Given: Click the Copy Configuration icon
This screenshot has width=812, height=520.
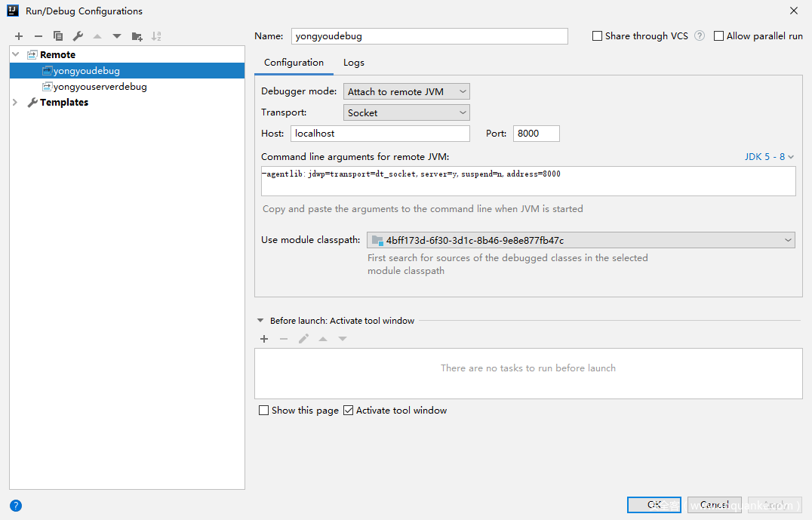Looking at the screenshot, I should tap(58, 36).
